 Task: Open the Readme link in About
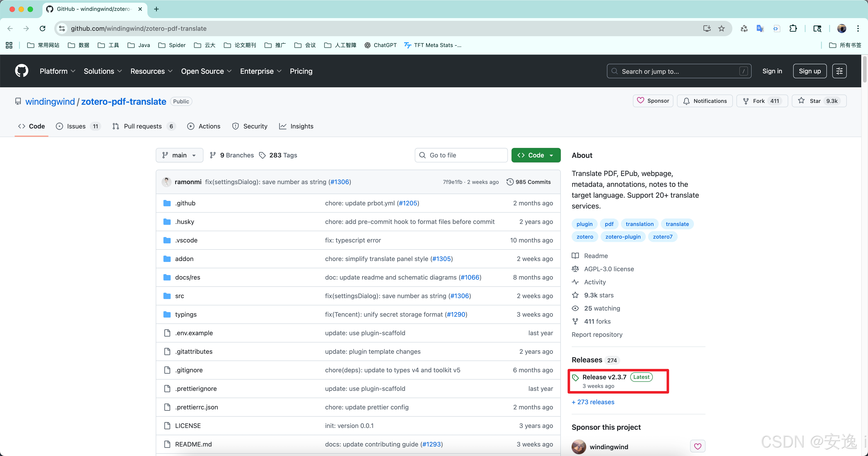coord(596,256)
